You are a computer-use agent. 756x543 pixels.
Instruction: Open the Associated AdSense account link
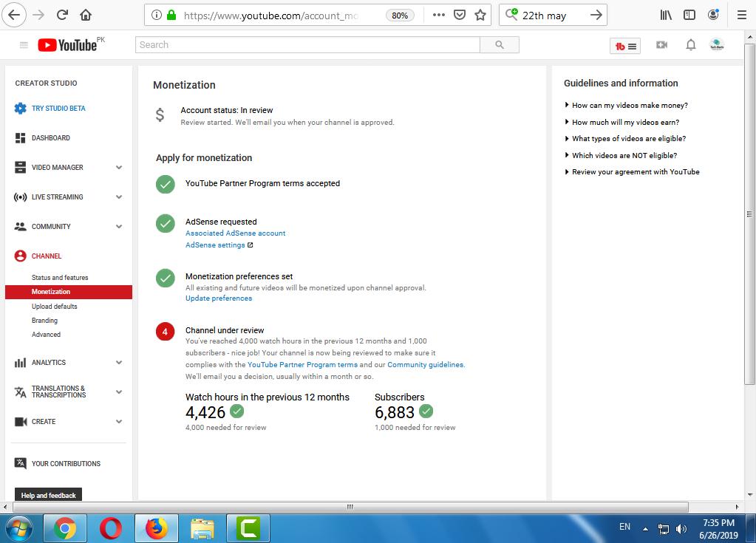tap(235, 233)
